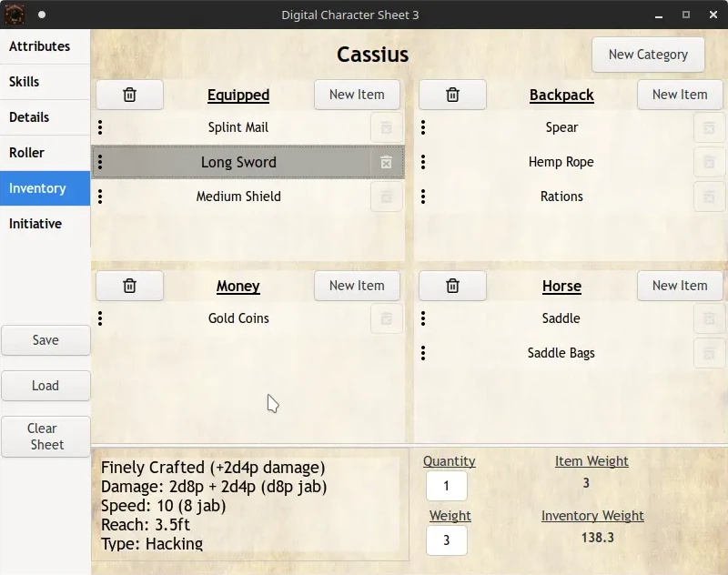Select the Medium Shield item
The width and height of the screenshot is (728, 575).
click(238, 197)
